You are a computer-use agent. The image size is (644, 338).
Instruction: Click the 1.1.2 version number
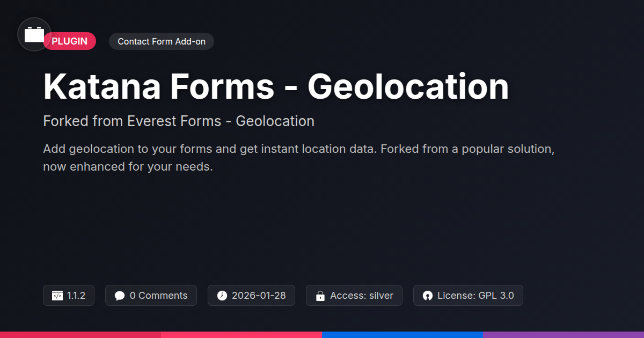tap(76, 296)
